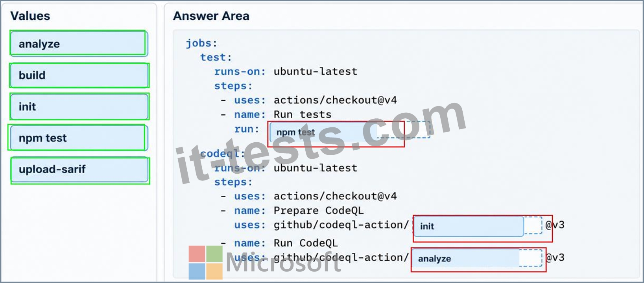This screenshot has height=283, width=644.
Task: Click the Run CodeQL step name
Action: pos(306,243)
